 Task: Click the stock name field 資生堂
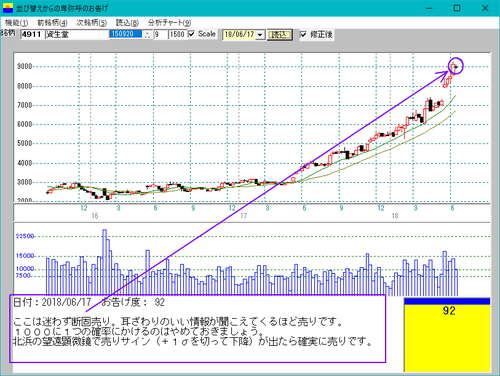tap(77, 34)
